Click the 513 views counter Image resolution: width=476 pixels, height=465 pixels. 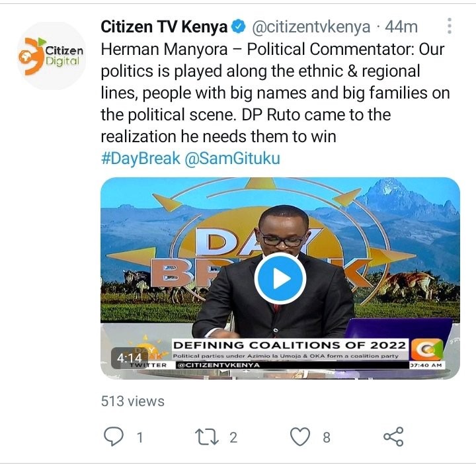click(133, 401)
